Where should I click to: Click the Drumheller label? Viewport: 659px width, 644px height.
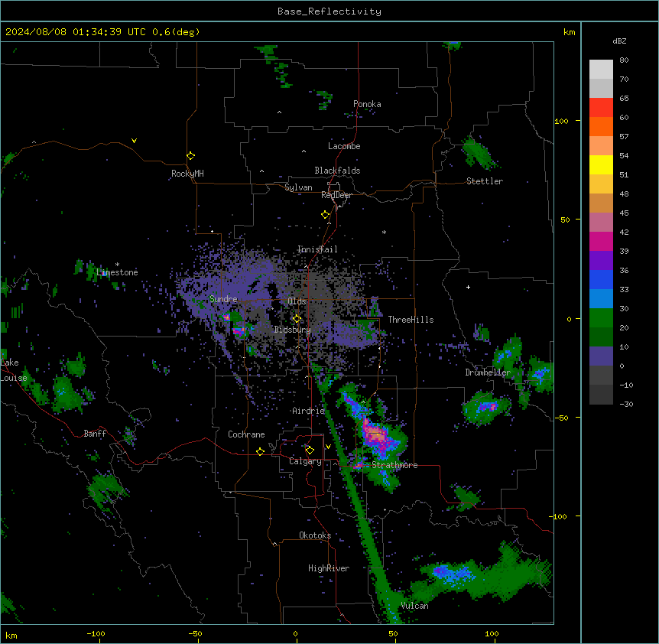[488, 372]
